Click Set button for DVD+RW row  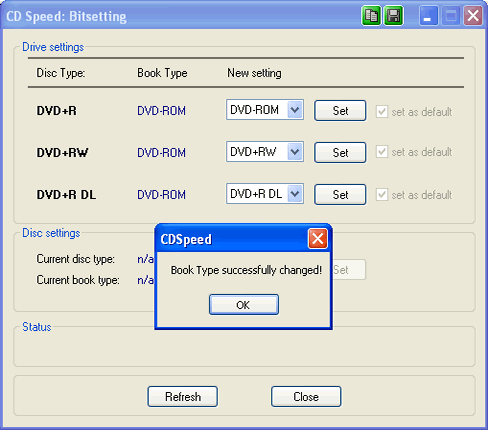pyautogui.click(x=340, y=153)
